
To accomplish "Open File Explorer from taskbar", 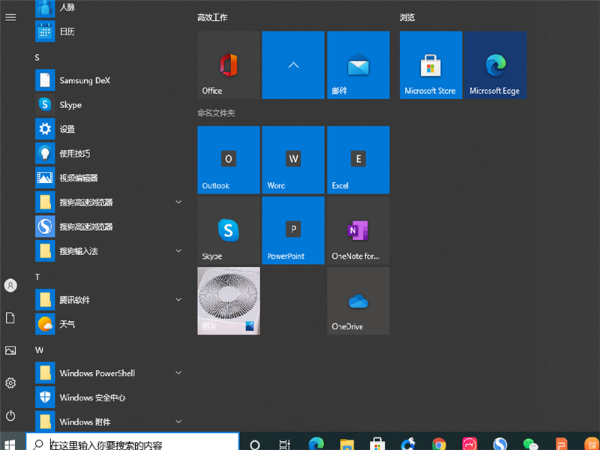I will pyautogui.click(x=347, y=445).
